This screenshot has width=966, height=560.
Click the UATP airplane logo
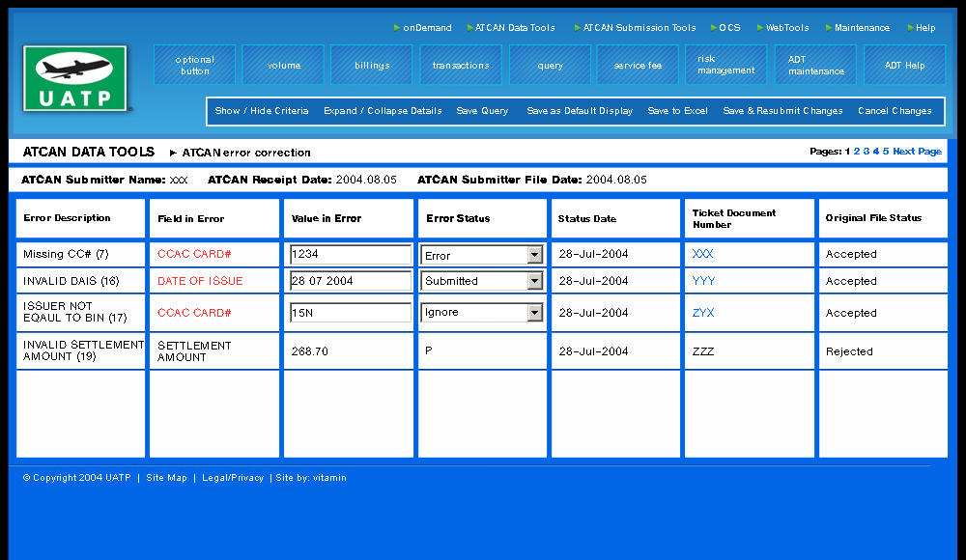click(75, 78)
